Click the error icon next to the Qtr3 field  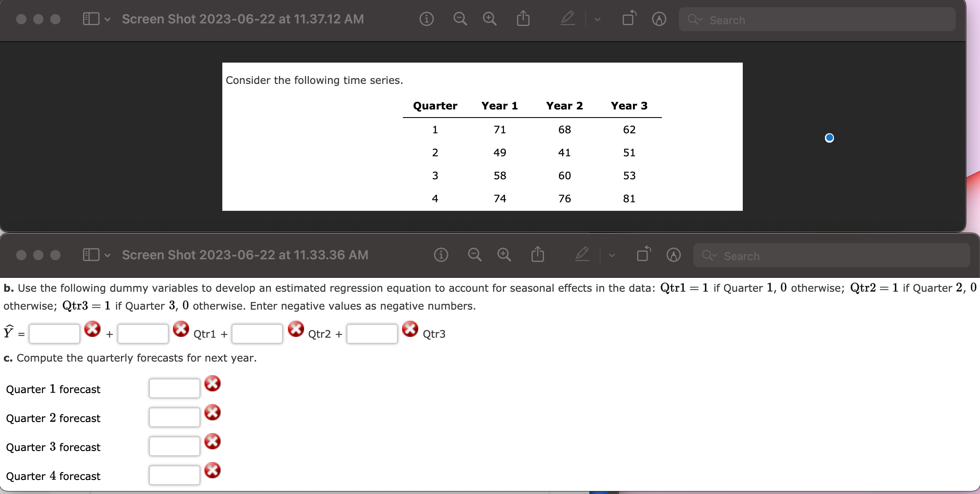click(410, 329)
